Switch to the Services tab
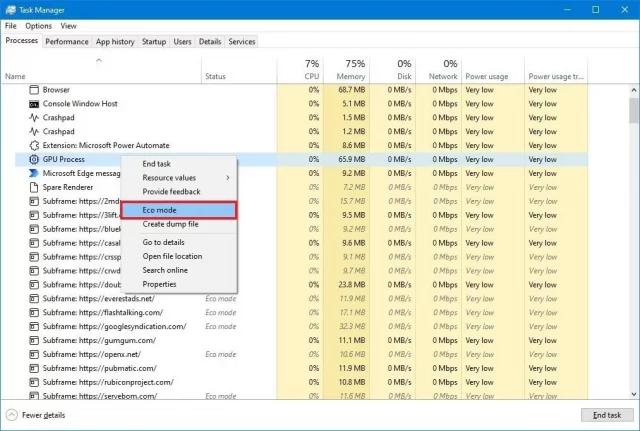 (242, 42)
